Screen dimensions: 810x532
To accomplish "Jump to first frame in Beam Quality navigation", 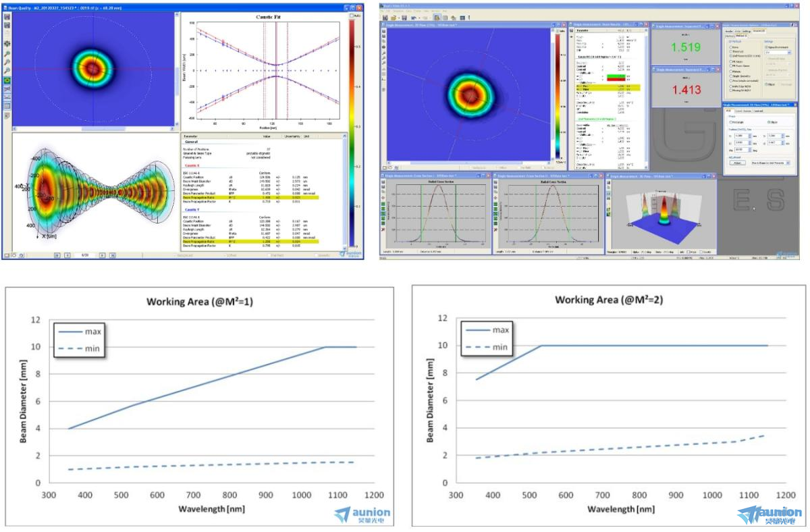I will pyautogui.click(x=57, y=255).
